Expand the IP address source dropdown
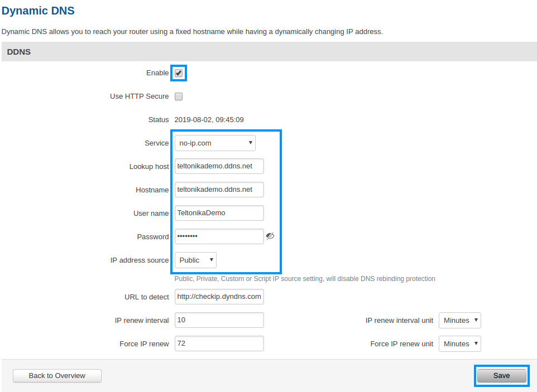 195,260
